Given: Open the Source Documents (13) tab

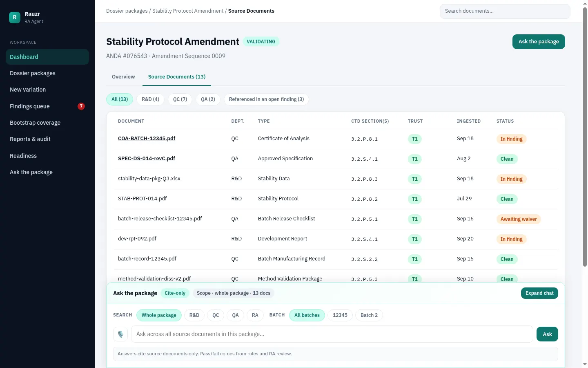Looking at the screenshot, I should point(177,77).
